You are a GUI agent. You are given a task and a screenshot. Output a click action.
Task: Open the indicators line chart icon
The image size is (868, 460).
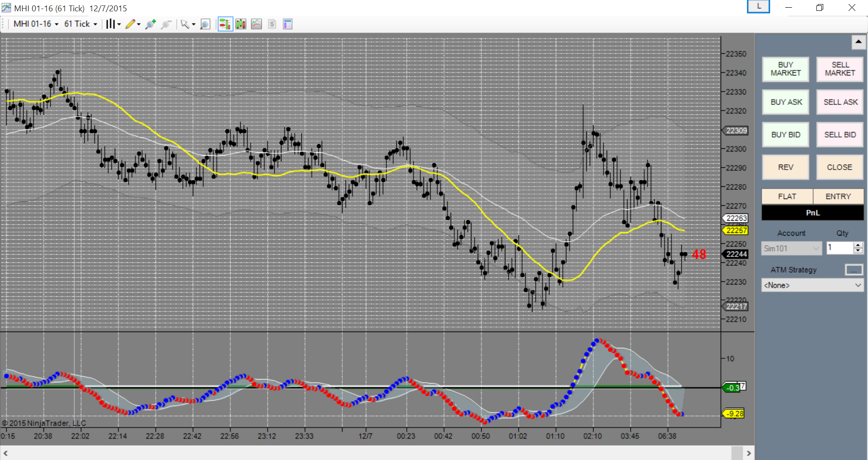click(x=256, y=24)
